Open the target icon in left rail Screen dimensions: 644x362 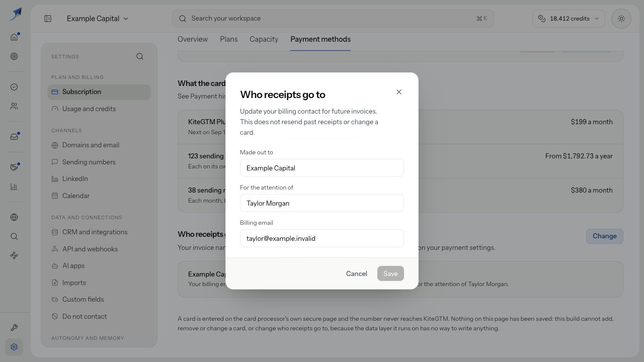coord(14,56)
